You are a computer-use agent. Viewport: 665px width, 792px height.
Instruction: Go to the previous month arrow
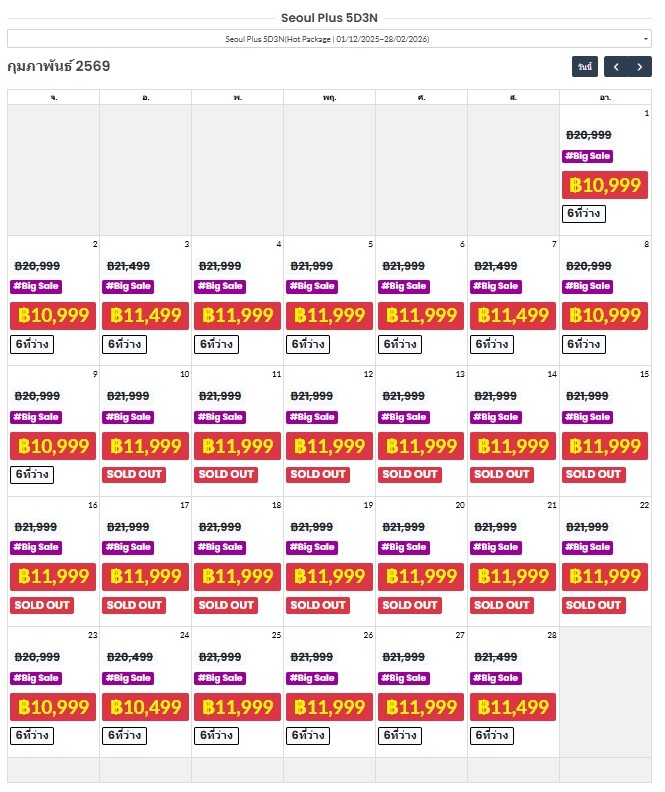click(616, 67)
